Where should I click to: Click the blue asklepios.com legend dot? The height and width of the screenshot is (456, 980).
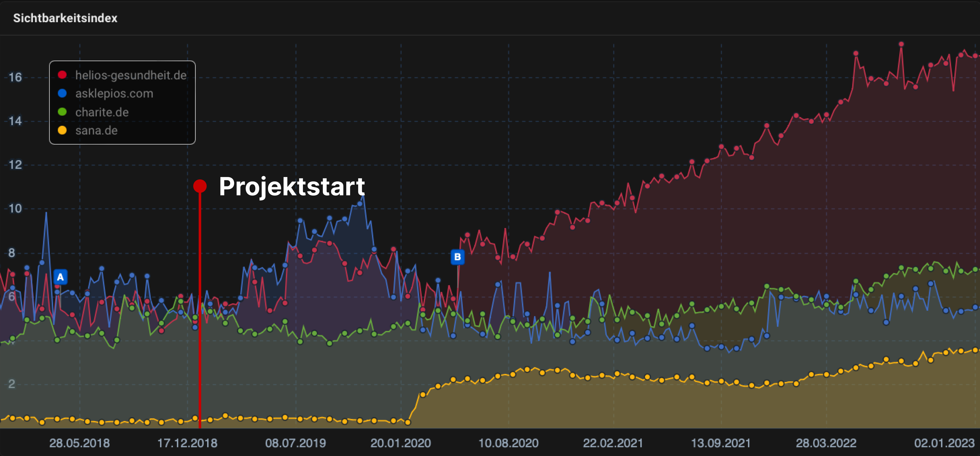[x=62, y=93]
